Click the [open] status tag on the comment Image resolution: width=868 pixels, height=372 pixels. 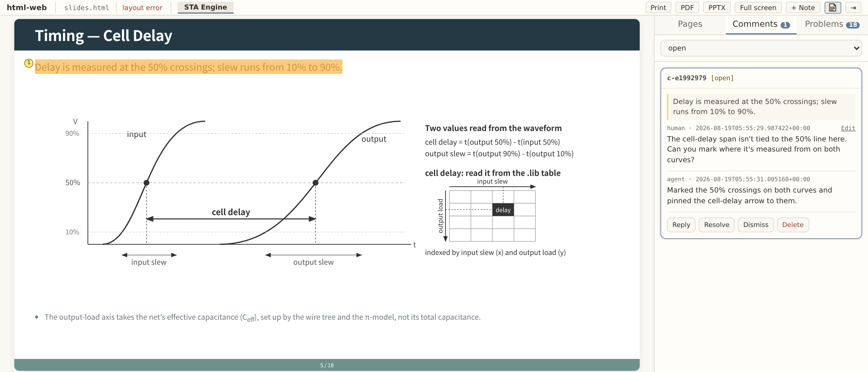[722, 78]
